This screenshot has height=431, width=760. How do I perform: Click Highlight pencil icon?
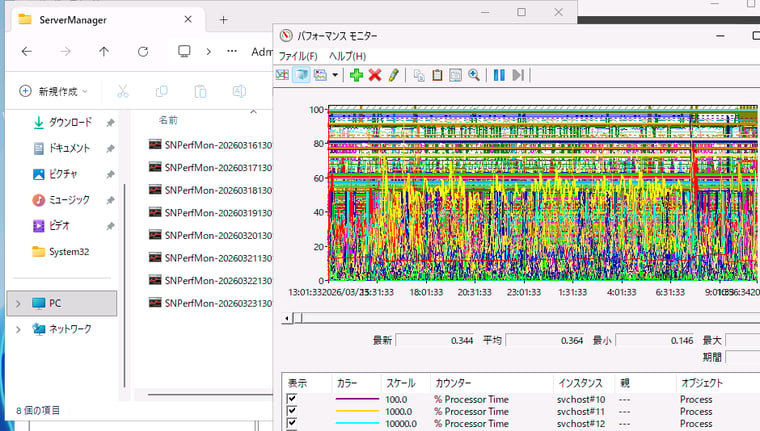[393, 75]
